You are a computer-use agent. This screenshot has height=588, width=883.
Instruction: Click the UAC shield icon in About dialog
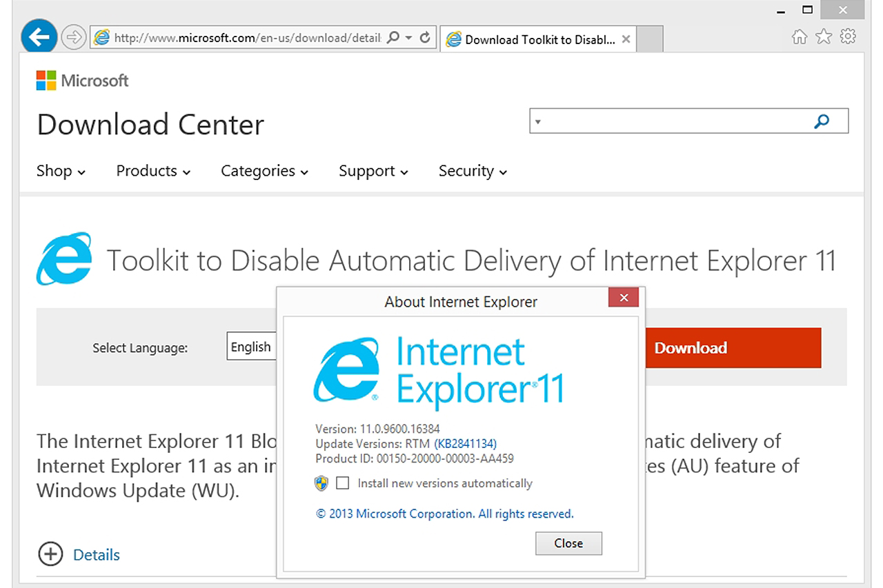(x=321, y=483)
